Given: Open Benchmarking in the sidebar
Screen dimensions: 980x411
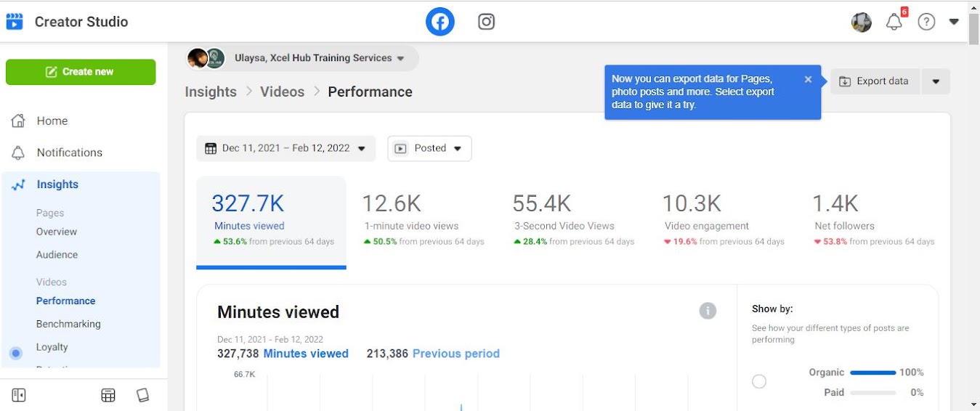Looking at the screenshot, I should click(68, 324).
